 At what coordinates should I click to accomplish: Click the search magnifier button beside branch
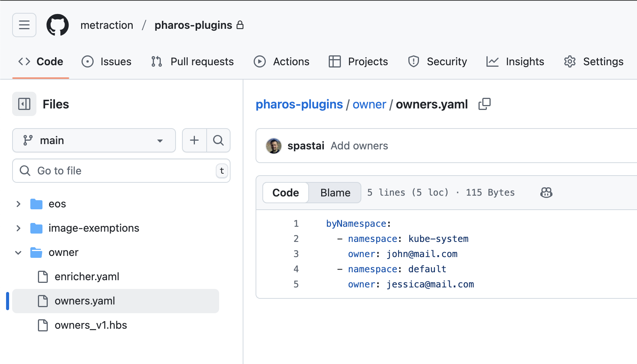218,140
